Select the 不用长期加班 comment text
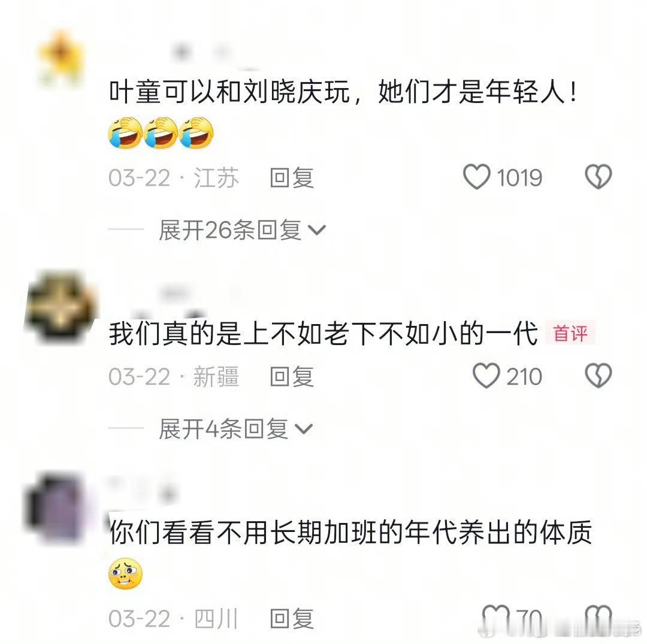Image resolution: width=647 pixels, height=644 pixels. point(350,532)
